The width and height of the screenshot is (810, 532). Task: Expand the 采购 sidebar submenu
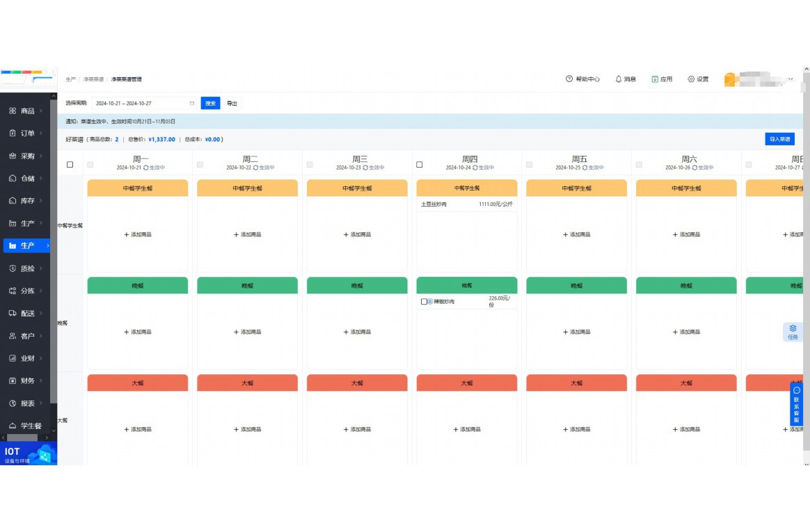pos(26,156)
